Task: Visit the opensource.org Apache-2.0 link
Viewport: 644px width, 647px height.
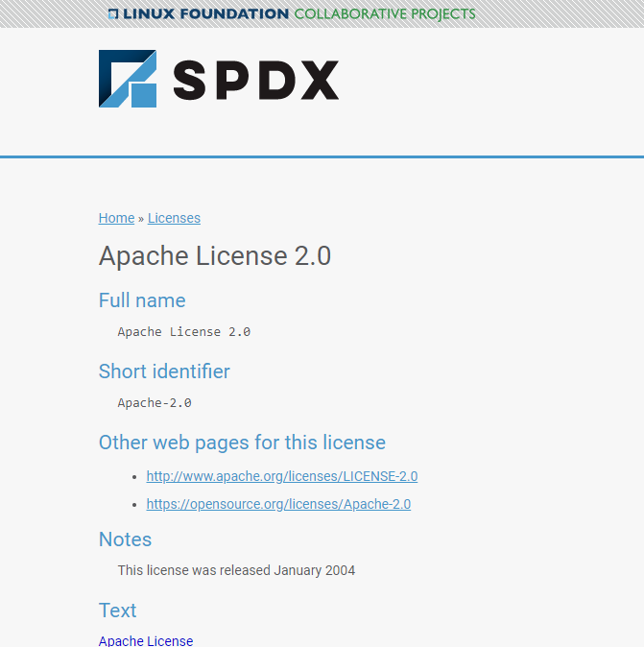Action: coord(278,504)
